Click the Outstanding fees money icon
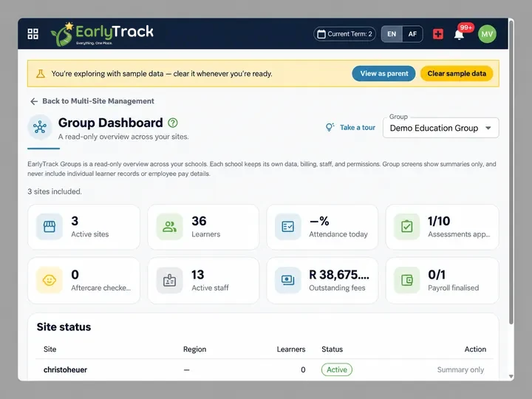The height and width of the screenshot is (399, 532). [x=288, y=280]
